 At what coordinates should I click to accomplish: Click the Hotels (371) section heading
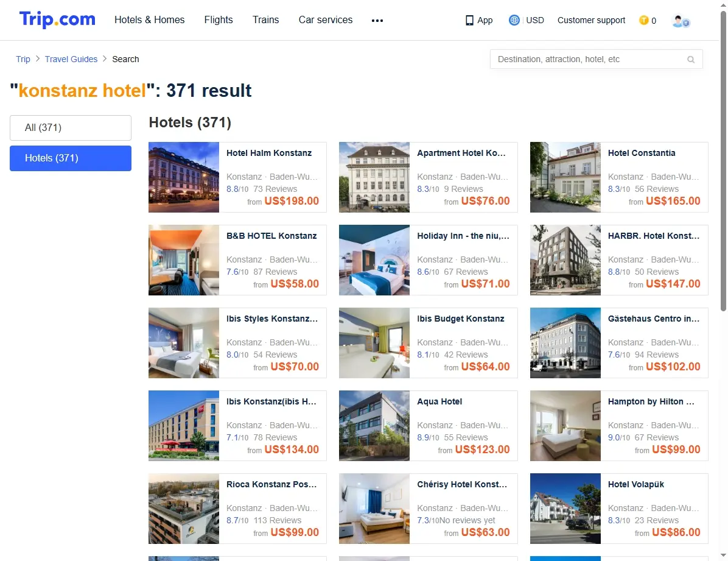click(x=190, y=122)
